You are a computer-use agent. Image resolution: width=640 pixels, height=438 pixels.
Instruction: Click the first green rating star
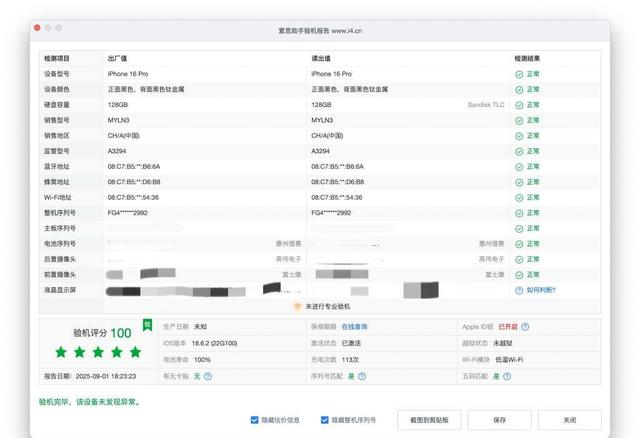click(x=61, y=352)
